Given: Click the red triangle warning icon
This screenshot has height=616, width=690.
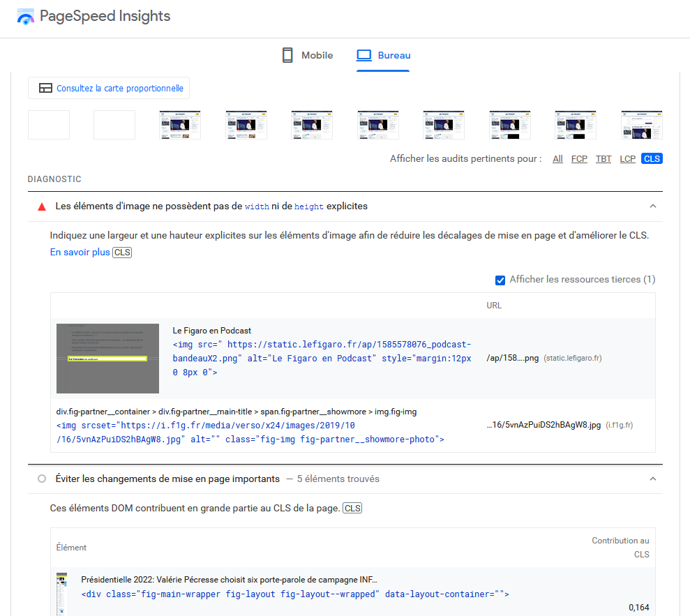Looking at the screenshot, I should pos(42,206).
